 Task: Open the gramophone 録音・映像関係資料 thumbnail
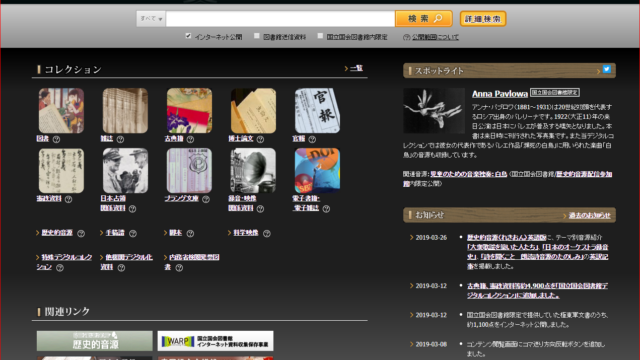(253, 171)
